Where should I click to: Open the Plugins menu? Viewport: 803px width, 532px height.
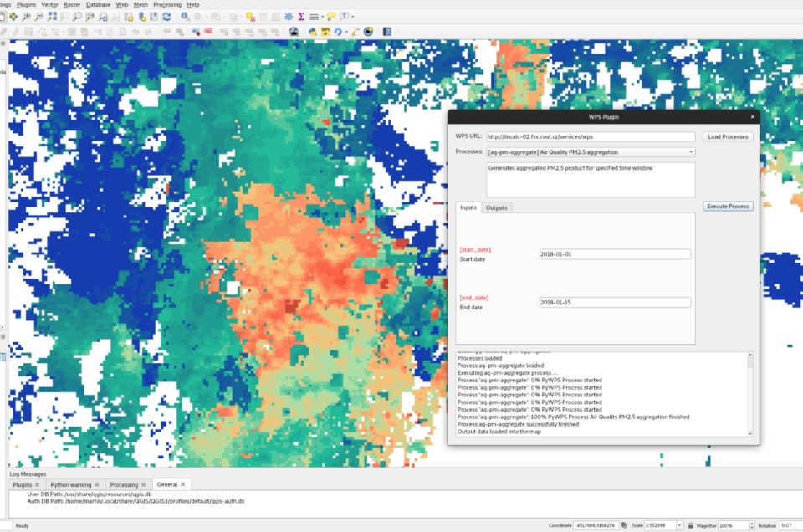(27, 5)
